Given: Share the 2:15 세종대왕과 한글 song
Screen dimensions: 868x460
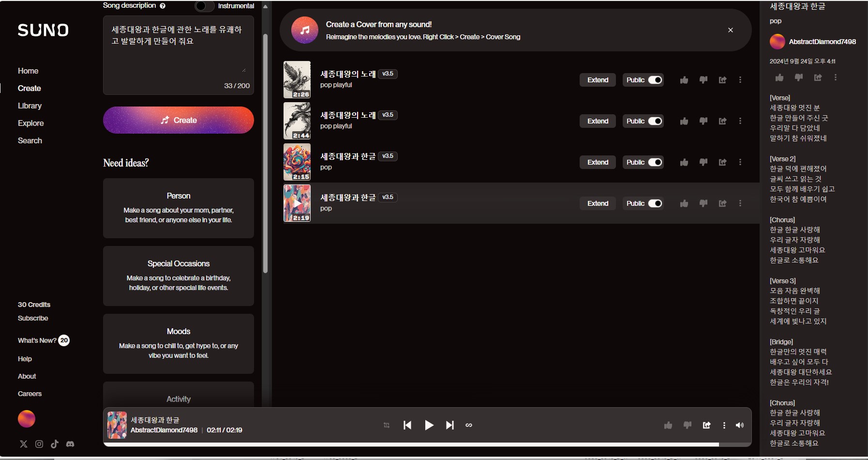Looking at the screenshot, I should pos(722,162).
